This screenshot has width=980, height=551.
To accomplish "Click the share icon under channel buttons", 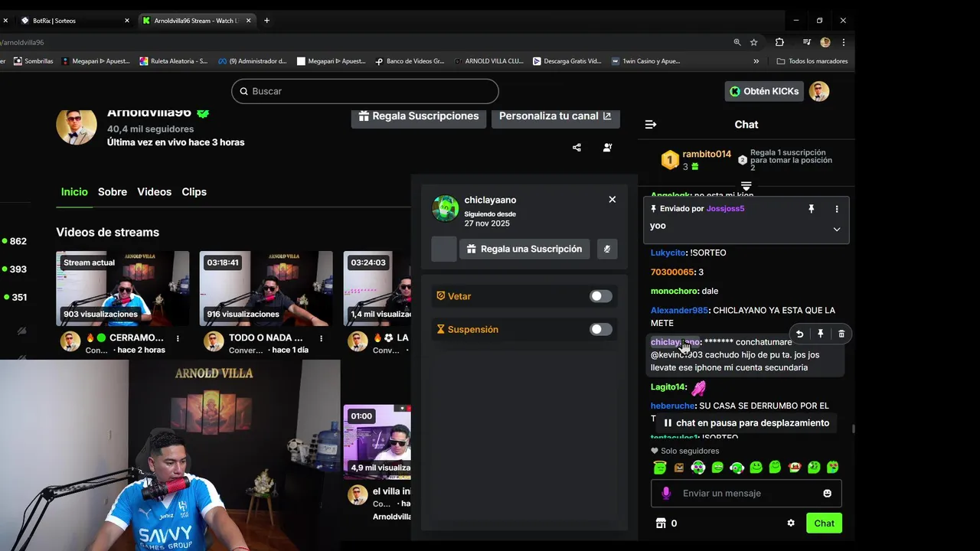I will [x=577, y=148].
